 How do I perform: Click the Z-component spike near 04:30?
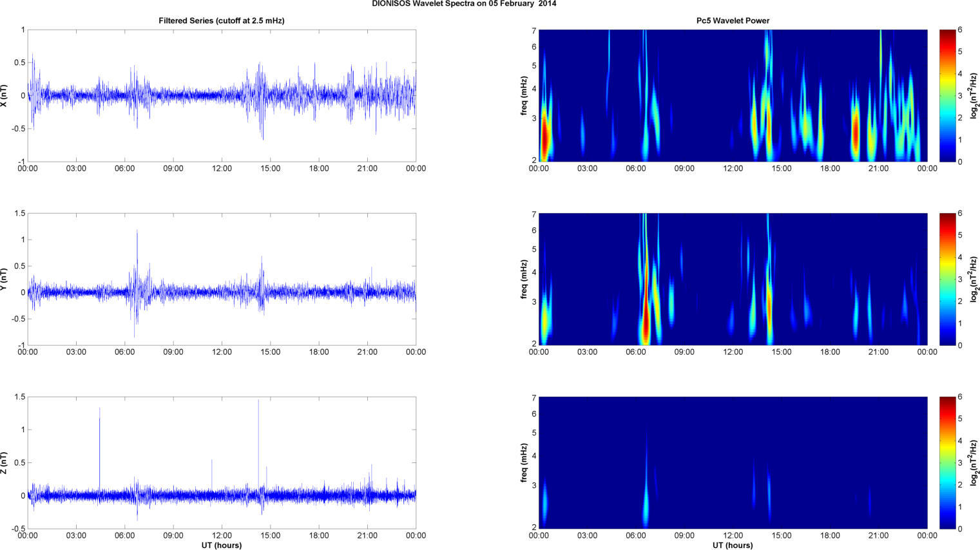click(x=100, y=449)
